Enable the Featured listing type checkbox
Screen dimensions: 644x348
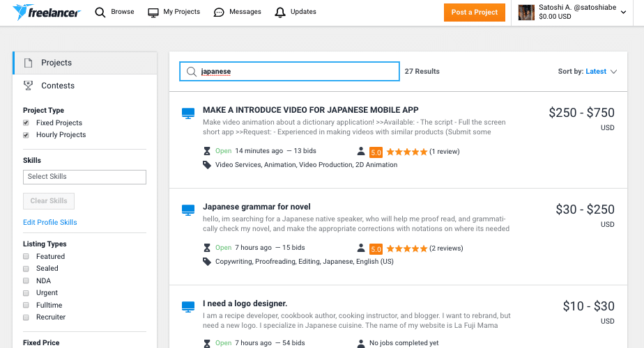pyautogui.click(x=26, y=257)
